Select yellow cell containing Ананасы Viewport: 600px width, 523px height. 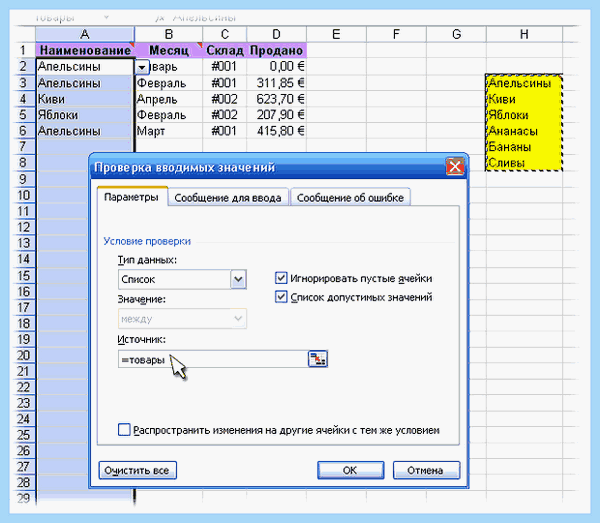tap(524, 131)
